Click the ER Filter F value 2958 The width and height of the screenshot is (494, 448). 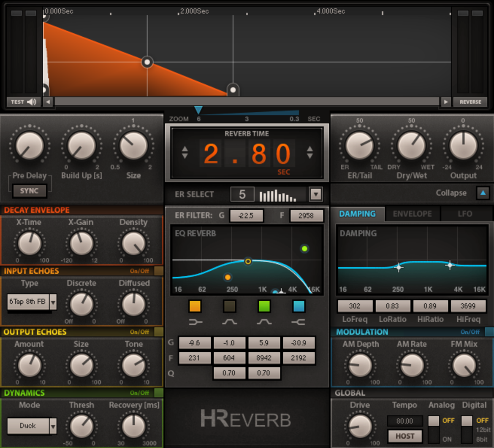point(306,216)
